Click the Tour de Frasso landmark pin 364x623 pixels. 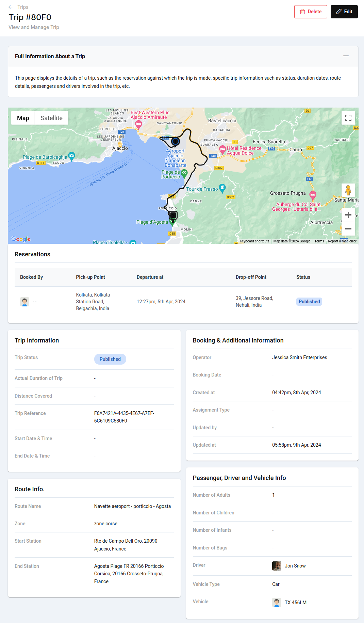[222, 187]
